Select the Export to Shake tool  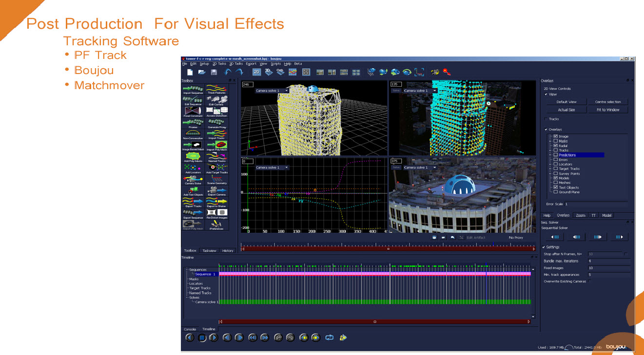tap(216, 201)
